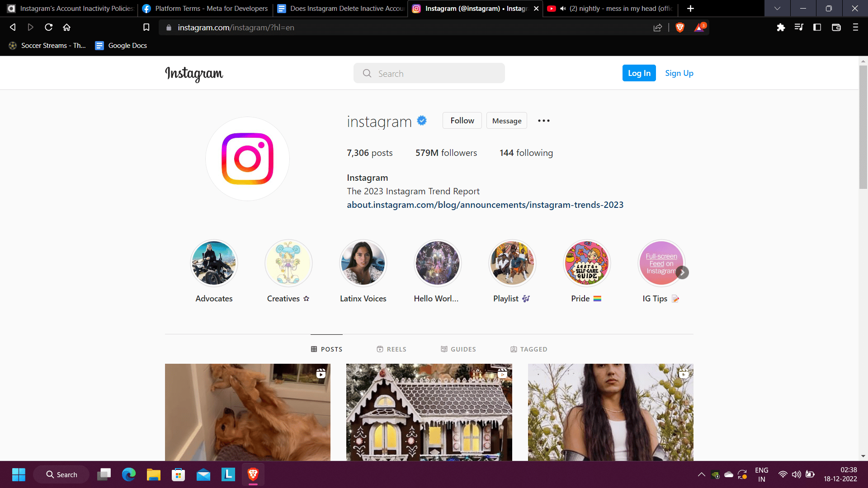Screen dimensions: 868x488
Task: Click the next arrow expander for Stories
Action: (682, 273)
